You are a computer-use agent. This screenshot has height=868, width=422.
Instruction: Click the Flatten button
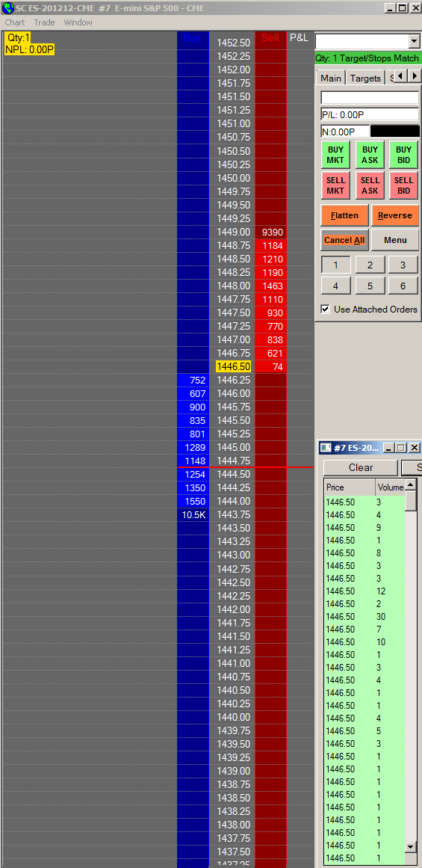tap(344, 215)
